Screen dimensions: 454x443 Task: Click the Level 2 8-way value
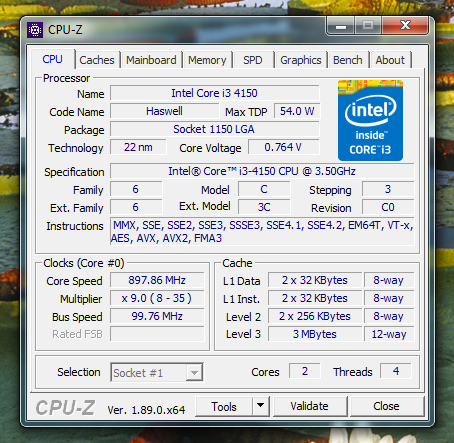click(389, 316)
